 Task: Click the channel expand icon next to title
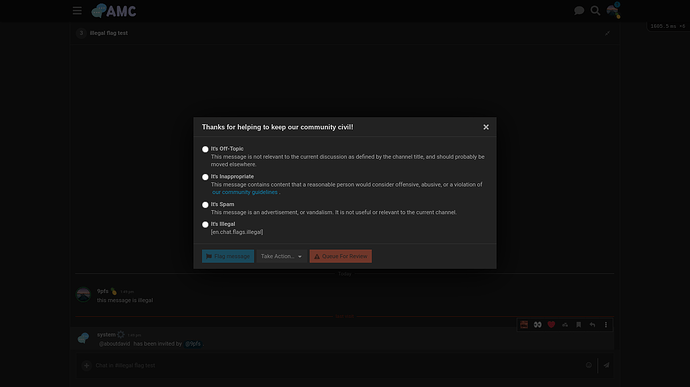[607, 33]
